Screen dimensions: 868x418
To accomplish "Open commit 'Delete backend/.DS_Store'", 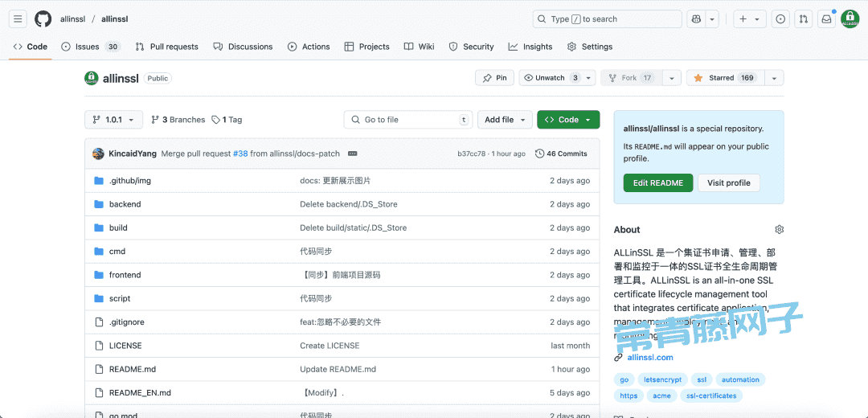I will tap(349, 204).
